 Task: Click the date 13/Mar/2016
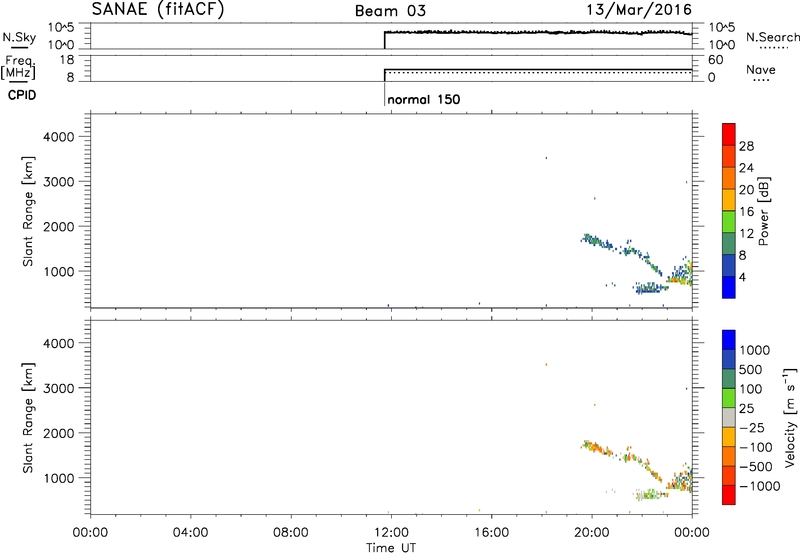pyautogui.click(x=639, y=10)
